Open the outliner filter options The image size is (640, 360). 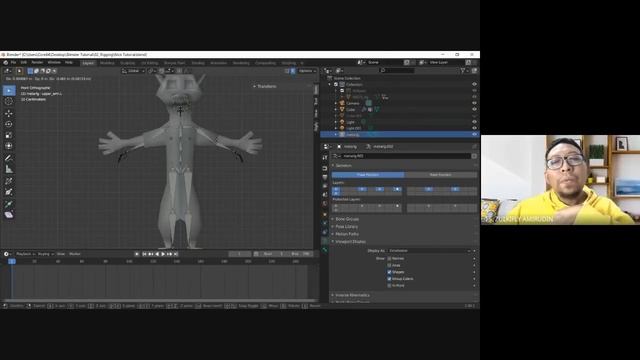(463, 71)
